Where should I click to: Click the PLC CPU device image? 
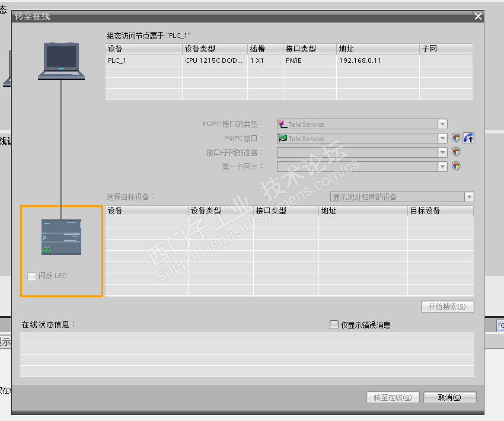click(x=62, y=237)
